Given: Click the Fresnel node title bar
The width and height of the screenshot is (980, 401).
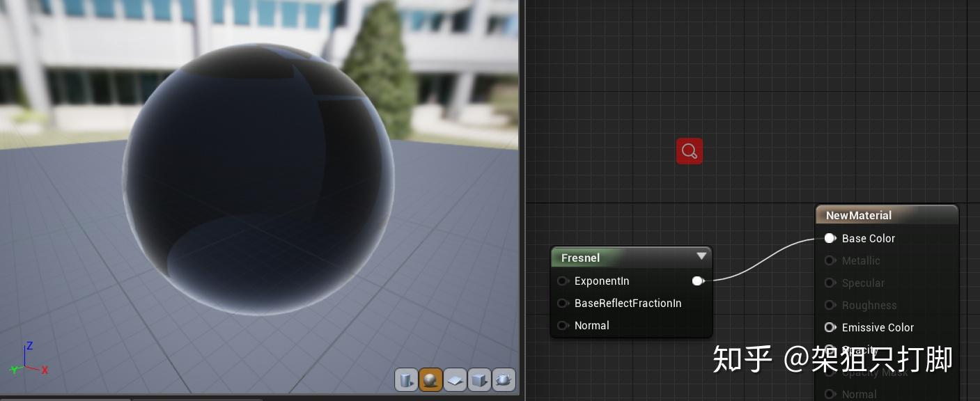Looking at the screenshot, I should 613,258.
